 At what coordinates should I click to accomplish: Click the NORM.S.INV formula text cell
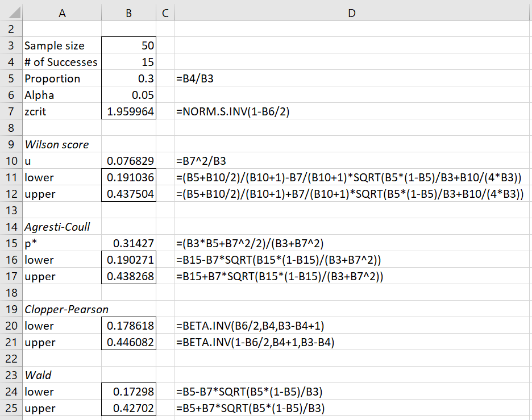tap(352, 111)
